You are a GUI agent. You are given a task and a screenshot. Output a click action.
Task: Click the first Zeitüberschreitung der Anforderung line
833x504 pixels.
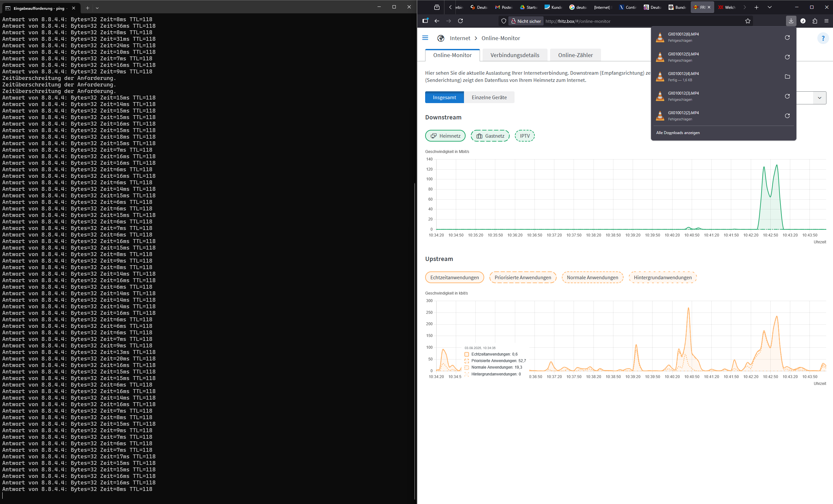pos(59,78)
